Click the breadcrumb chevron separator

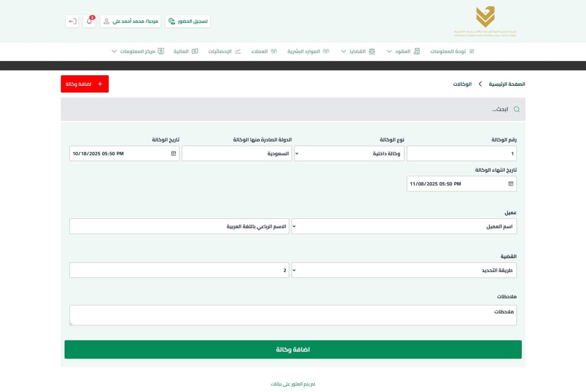pos(480,84)
